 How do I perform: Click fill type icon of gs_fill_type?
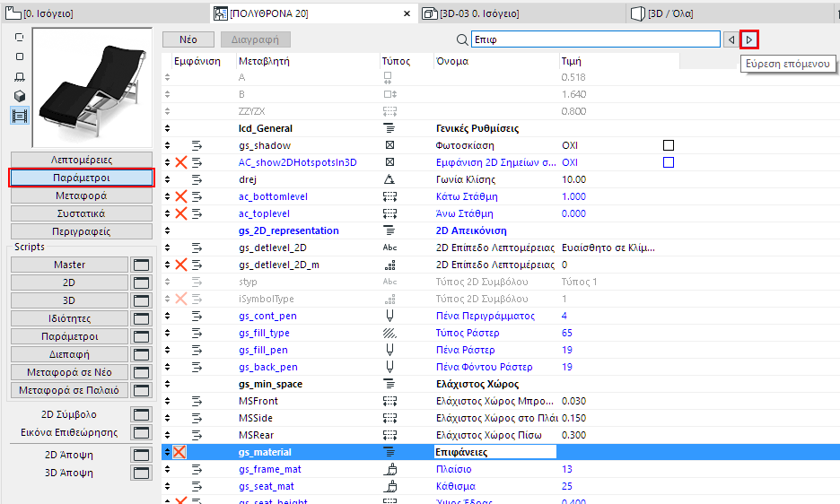pyautogui.click(x=389, y=333)
